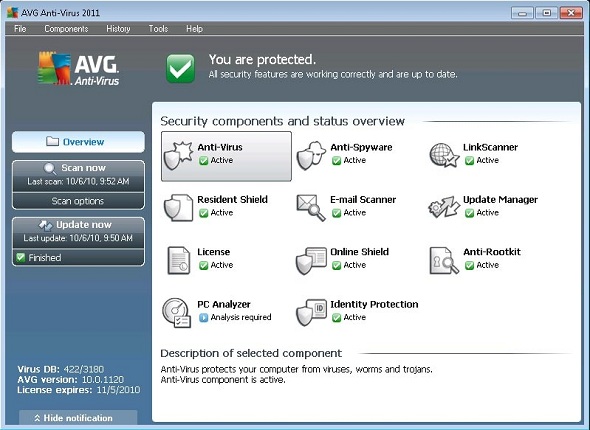
Task: Click the 'Finished' update status text
Action: 44,258
